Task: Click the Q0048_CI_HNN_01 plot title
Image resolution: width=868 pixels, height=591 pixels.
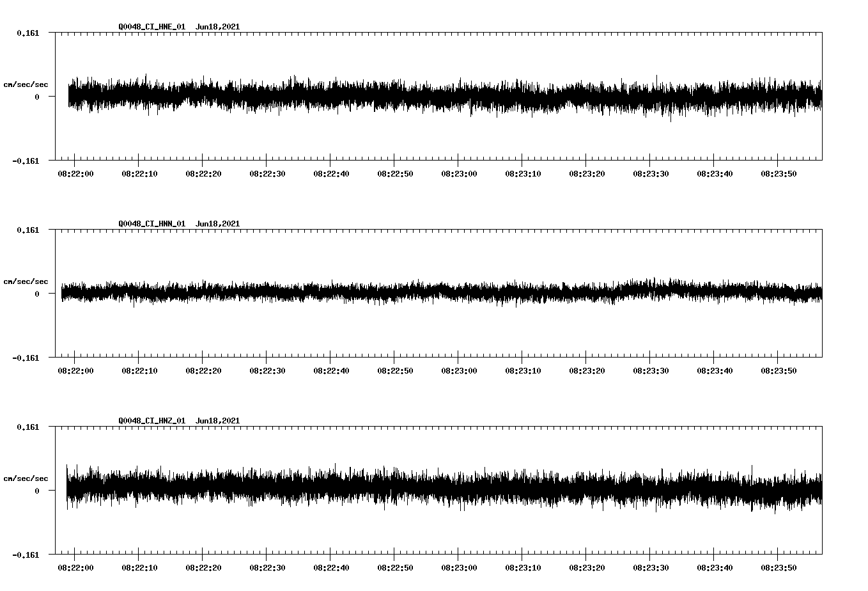Action: [x=152, y=224]
